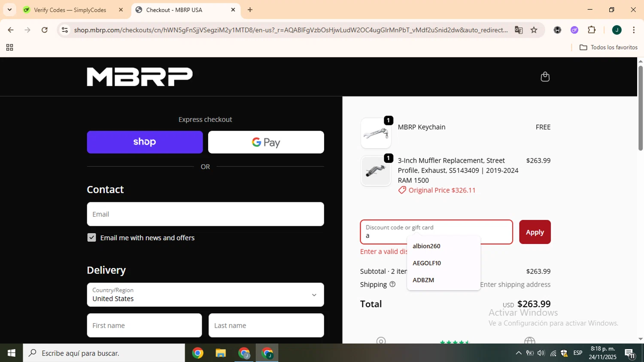Click the MBRP Keychain item name
Screen dimensions: 644x362
pos(422,127)
